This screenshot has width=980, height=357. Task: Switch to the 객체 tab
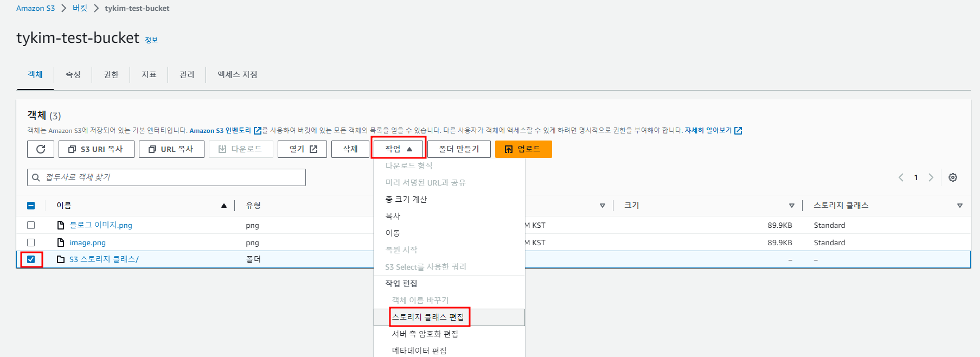pos(35,74)
